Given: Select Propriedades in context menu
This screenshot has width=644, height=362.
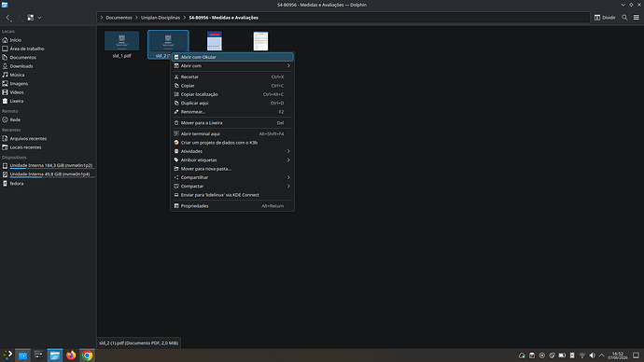Looking at the screenshot, I should click(x=232, y=206).
